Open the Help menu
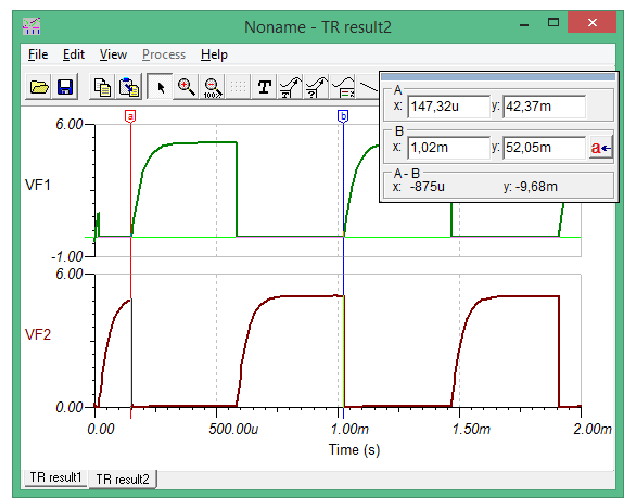 coord(214,54)
